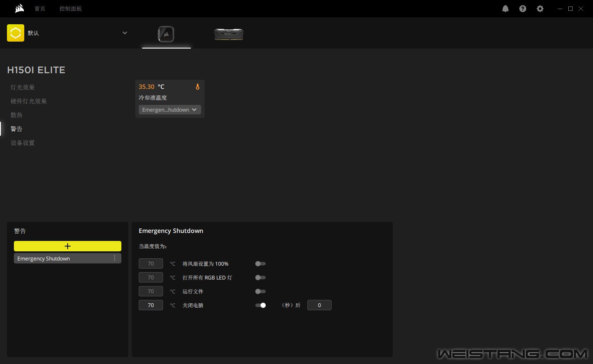The image size is (593, 364).
Task: Open the 控制面板 dashboard tab
Action: coord(71,9)
